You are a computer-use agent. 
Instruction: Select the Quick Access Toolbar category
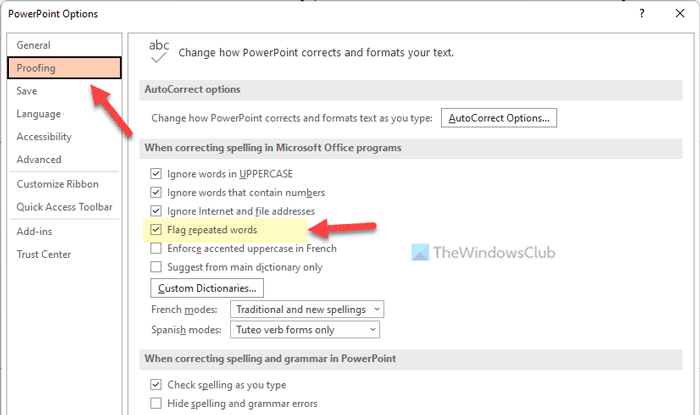62,206
